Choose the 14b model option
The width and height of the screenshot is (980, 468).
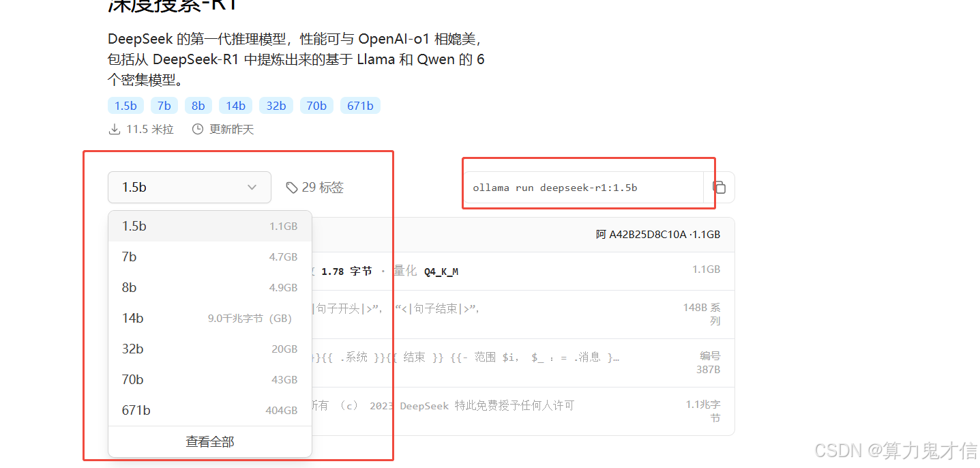pos(210,318)
